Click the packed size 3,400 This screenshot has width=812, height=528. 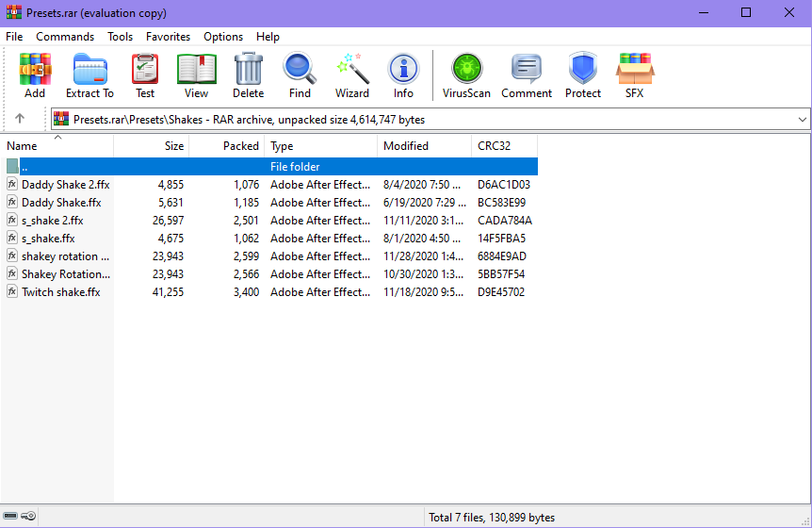(247, 292)
